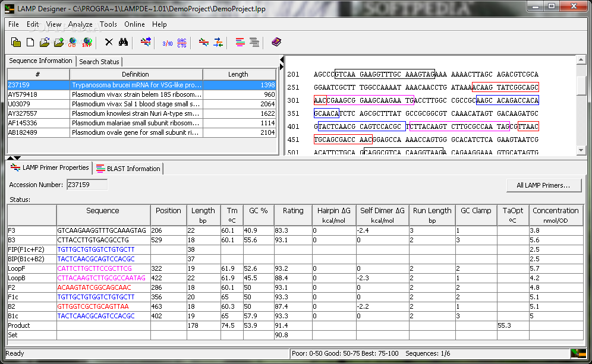Click the grayed-out alignment lines icon
592x364 pixels.
click(254, 42)
